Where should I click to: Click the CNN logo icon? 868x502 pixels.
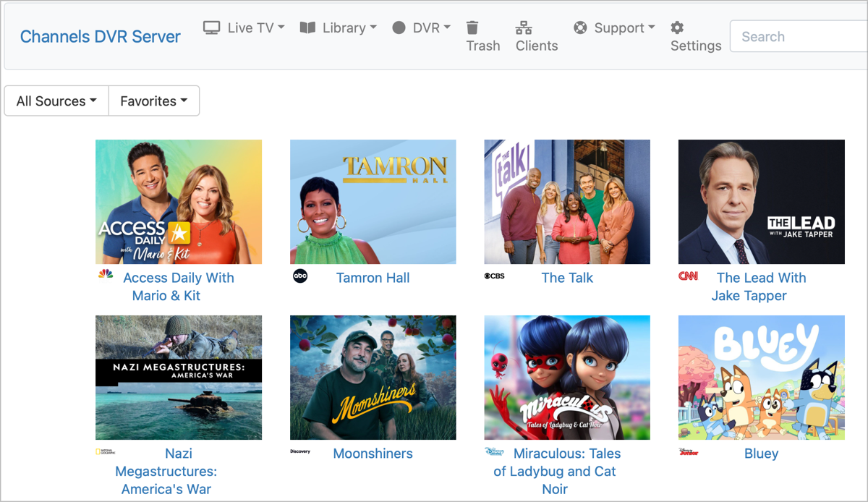(688, 276)
